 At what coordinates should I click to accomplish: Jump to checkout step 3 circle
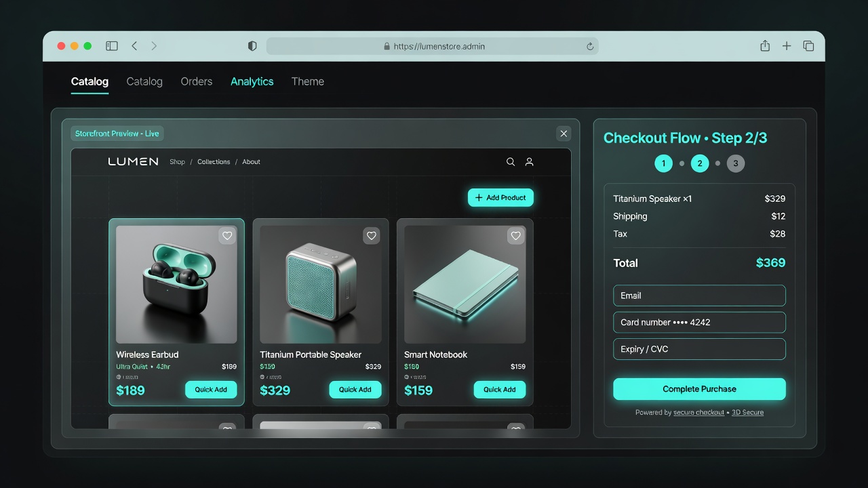[x=736, y=163]
